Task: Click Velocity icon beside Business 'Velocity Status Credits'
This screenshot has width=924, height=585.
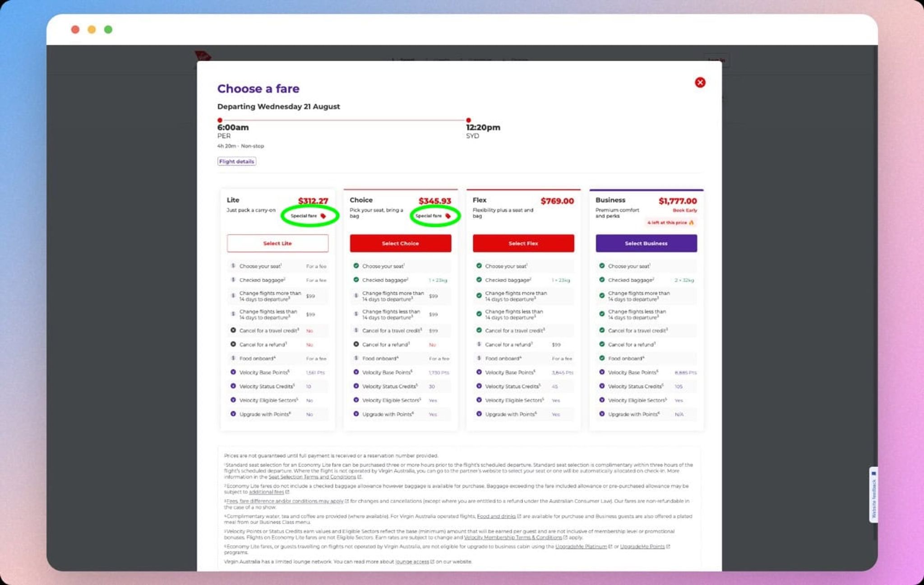Action: click(x=602, y=386)
